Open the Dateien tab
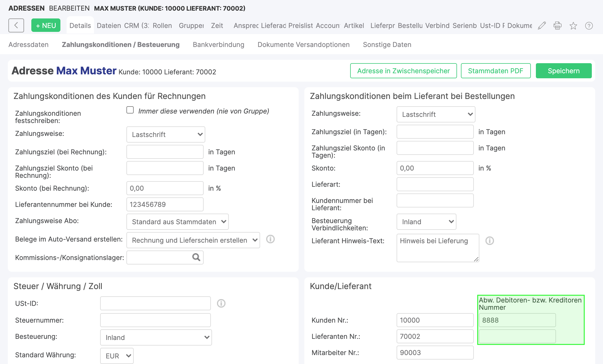This screenshot has width=603, height=364. (109, 26)
